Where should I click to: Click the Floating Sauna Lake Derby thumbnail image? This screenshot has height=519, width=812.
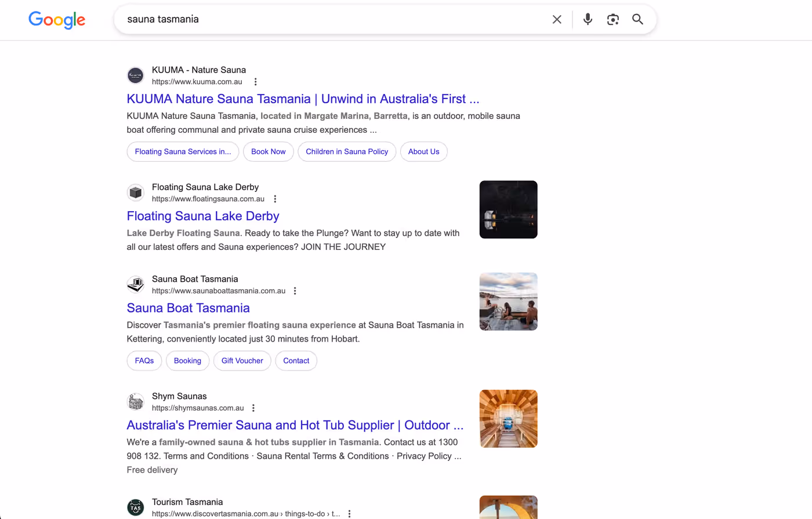pyautogui.click(x=508, y=209)
